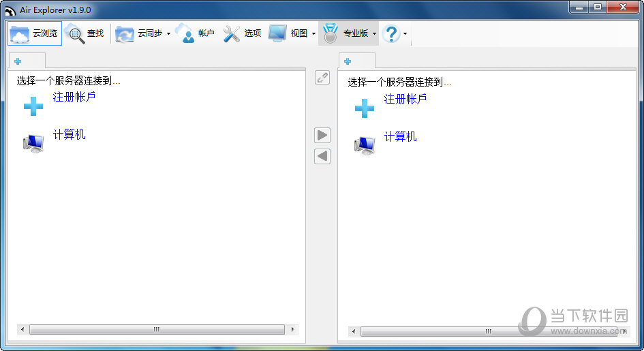Screen dimensions: 644x351
Task: Copy to right pane with arrow button
Action: (x=322, y=135)
